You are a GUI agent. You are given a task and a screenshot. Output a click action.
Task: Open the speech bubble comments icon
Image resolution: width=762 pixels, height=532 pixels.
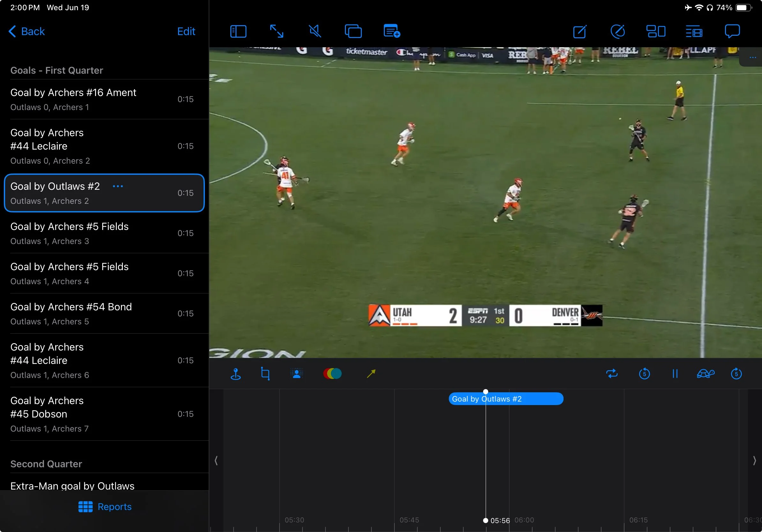732,32
